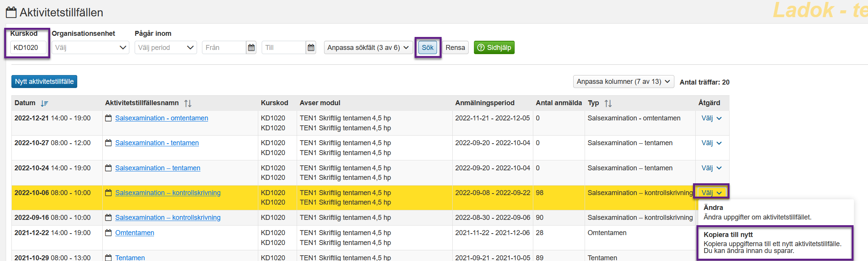
Task: Open the Organisationsenhet Välj dropdown
Action: [90, 48]
